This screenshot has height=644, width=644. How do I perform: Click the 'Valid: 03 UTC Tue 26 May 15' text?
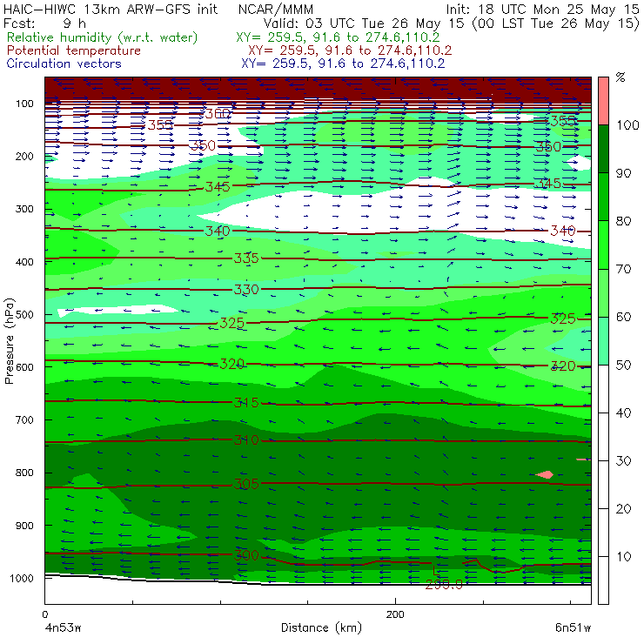pos(364,23)
